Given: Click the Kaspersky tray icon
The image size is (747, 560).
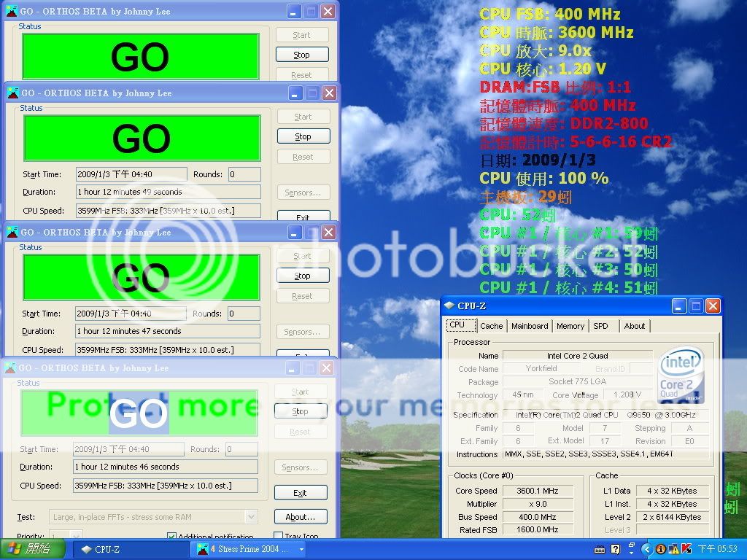Looking at the screenshot, I should tap(686, 549).
